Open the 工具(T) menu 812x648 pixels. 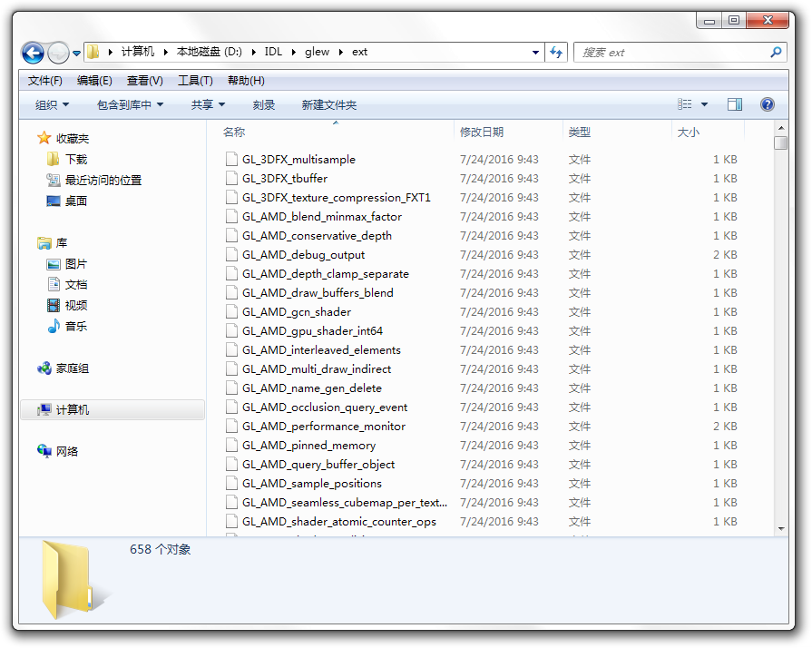coord(195,81)
